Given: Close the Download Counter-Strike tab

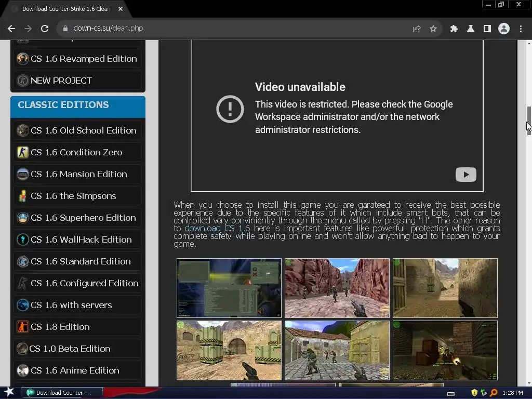Looking at the screenshot, I should pyautogui.click(x=121, y=9).
